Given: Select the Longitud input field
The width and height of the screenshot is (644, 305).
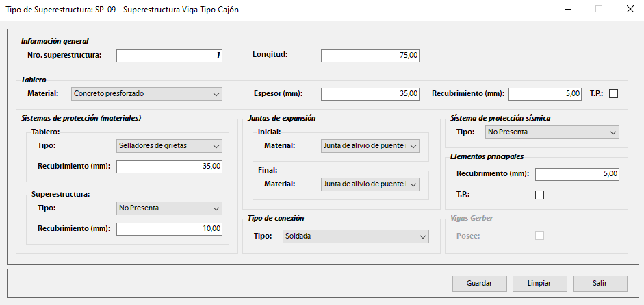Looking at the screenshot, I should pyautogui.click(x=370, y=56).
